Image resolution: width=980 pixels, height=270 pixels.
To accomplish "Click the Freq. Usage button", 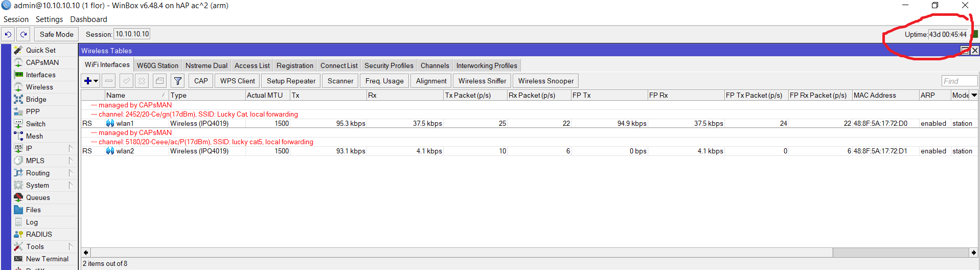I will [384, 81].
